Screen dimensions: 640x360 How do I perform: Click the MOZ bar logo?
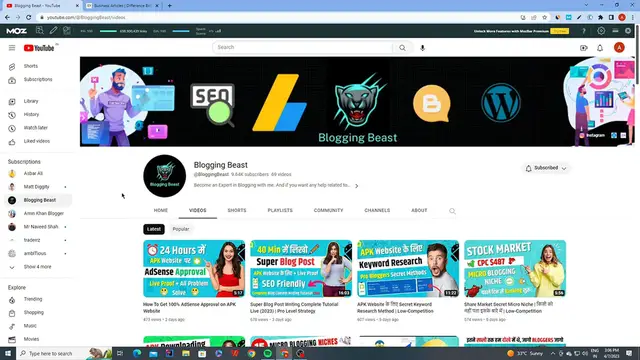coord(16,31)
